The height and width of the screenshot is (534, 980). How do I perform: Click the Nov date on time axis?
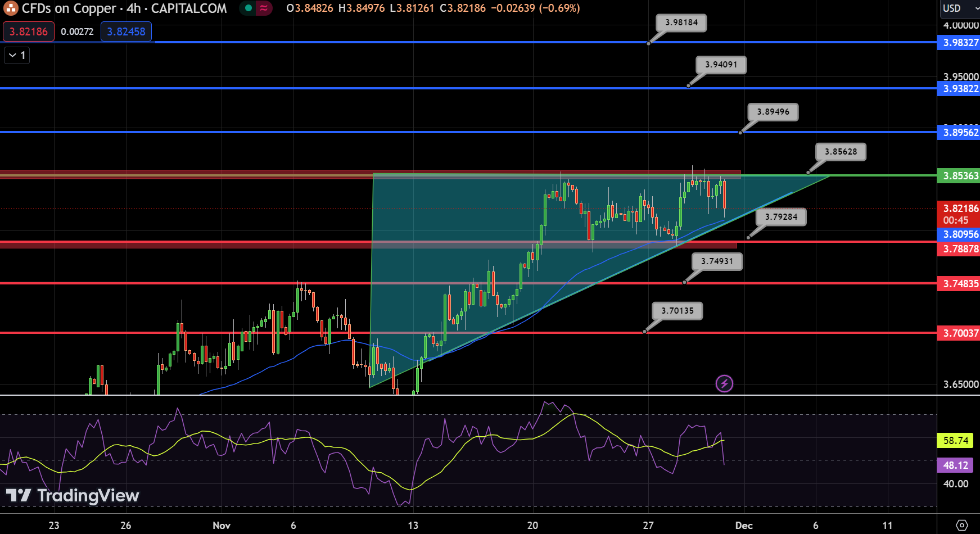pos(222,526)
